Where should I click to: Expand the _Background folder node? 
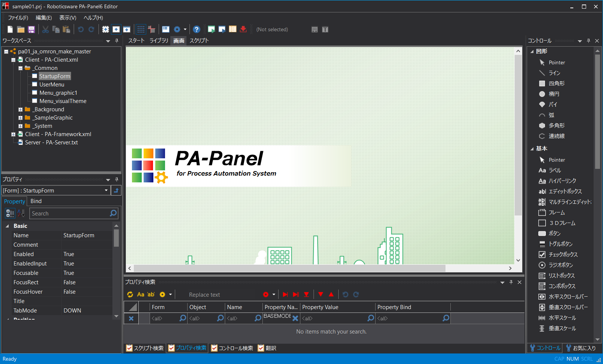click(20, 109)
